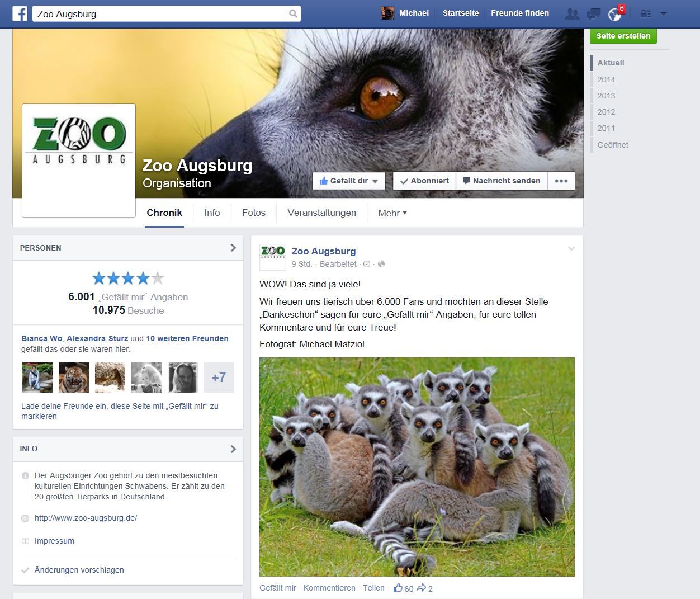Toggle the Abonniert subscription button
This screenshot has height=599, width=700.
[x=424, y=181]
